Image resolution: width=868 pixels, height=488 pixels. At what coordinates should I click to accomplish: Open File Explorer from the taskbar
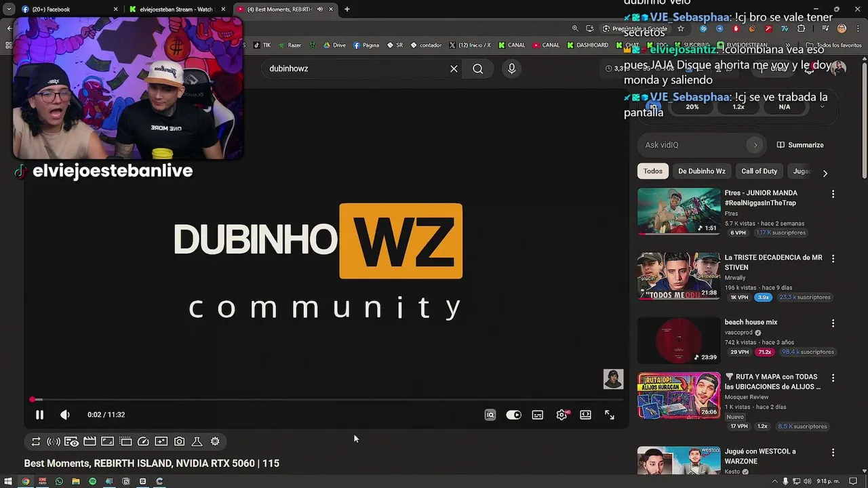click(76, 481)
